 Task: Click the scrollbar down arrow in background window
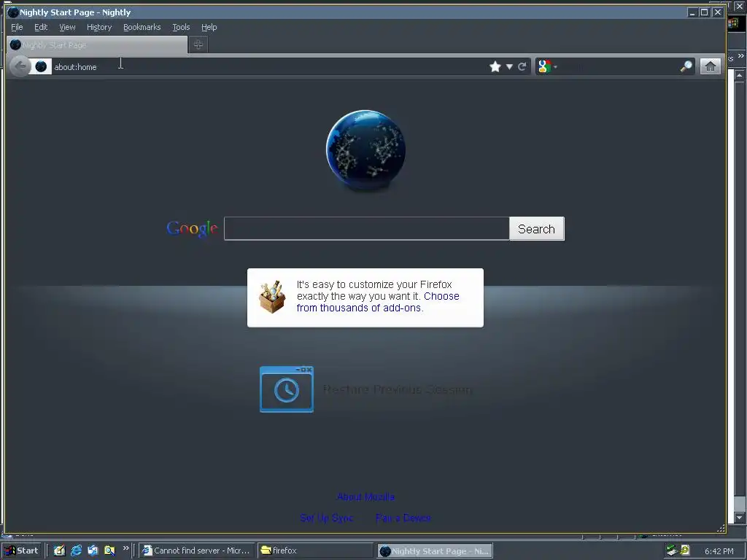point(739,518)
